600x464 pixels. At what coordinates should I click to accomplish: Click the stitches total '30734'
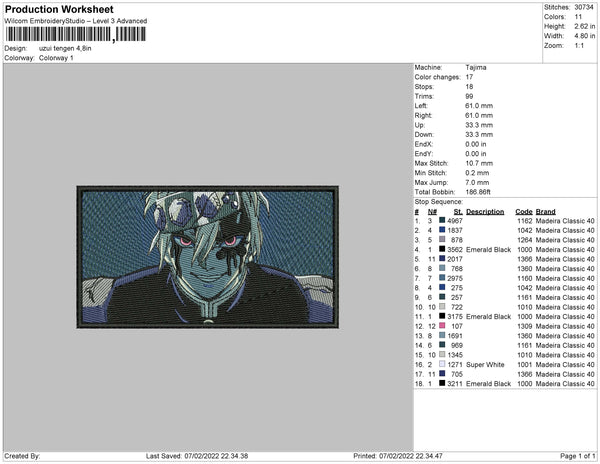click(x=584, y=7)
